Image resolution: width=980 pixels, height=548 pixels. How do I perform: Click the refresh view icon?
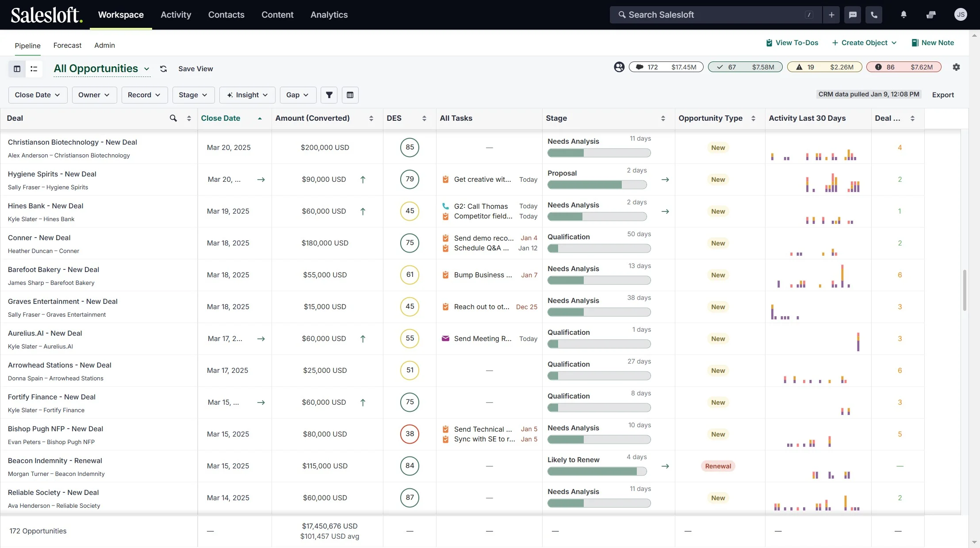[163, 69]
